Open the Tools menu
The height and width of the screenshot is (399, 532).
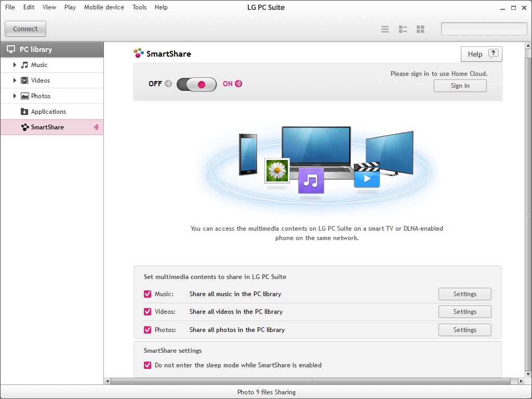tap(139, 7)
